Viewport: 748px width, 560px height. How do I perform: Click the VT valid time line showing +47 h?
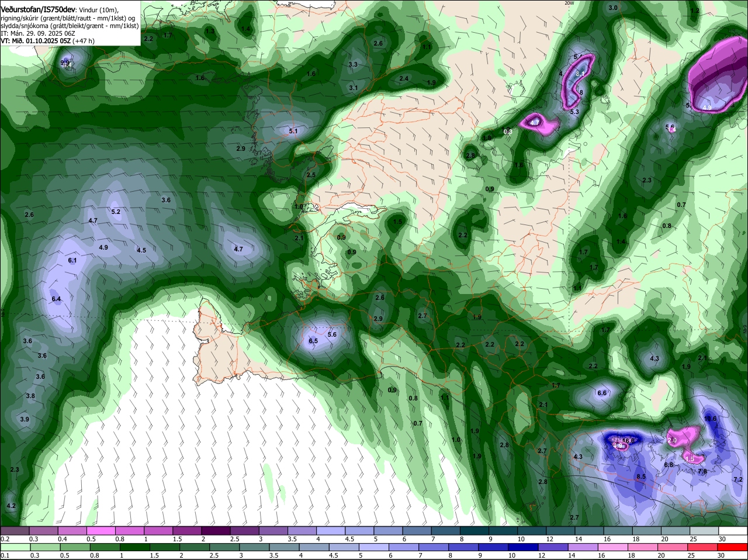[47, 41]
